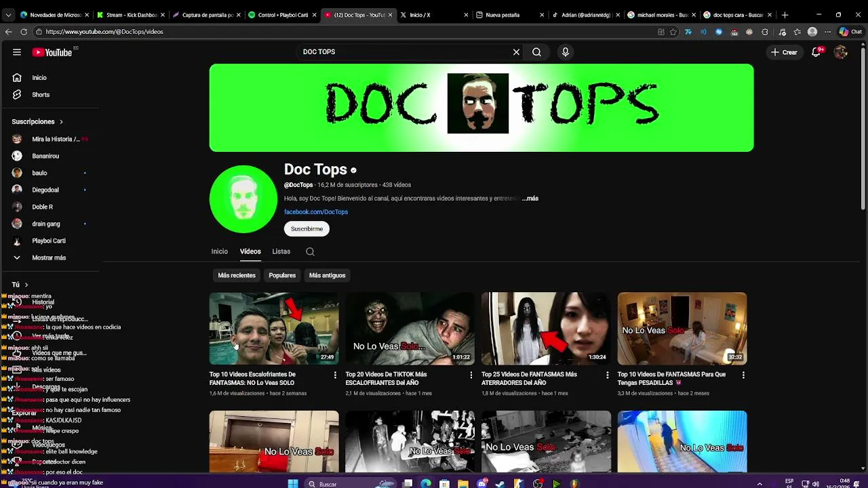Play 'Top 25 Videos De FANTASMAS' thumbnail
Viewport: 868px width, 488px height.
click(546, 329)
